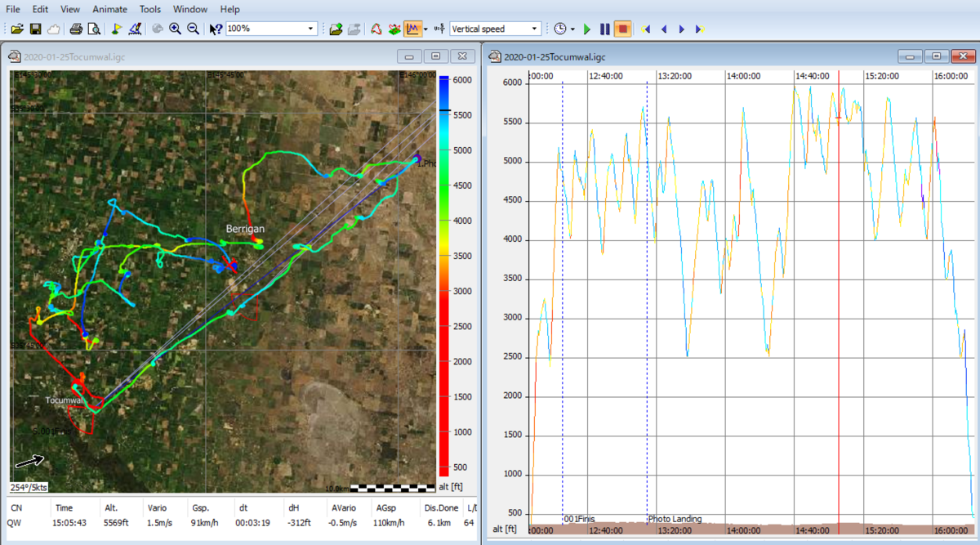Step backward with the blue left arrow
The width and height of the screenshot is (980, 545).
[664, 29]
